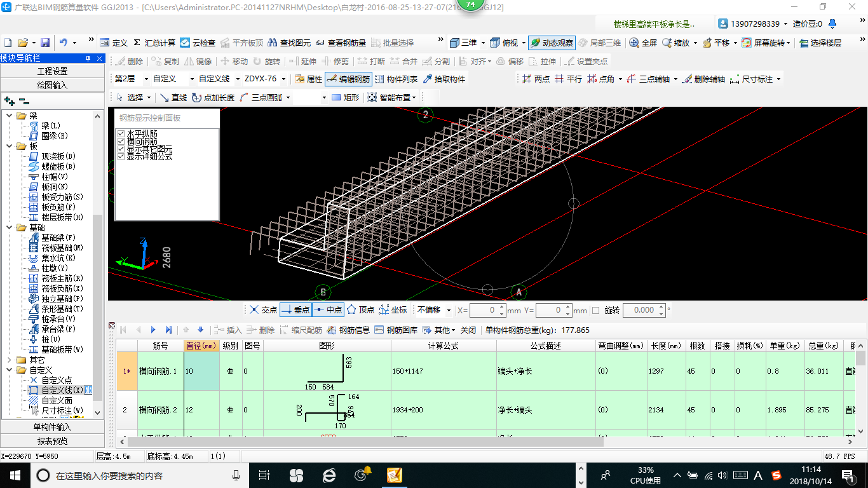
Task: Click the X coordinate input field
Action: 484,310
